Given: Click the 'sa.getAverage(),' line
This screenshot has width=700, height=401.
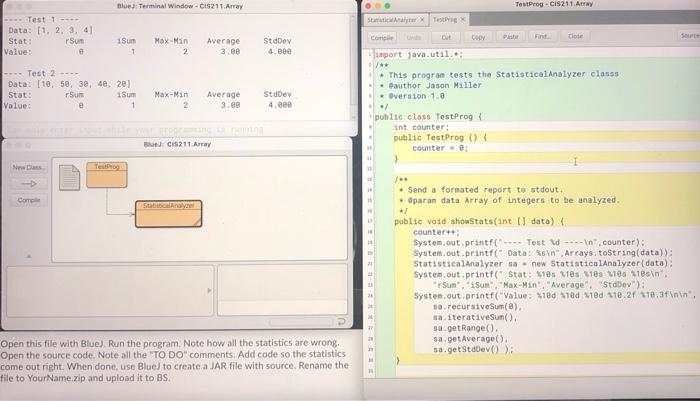Looking at the screenshot, I should point(470,339).
